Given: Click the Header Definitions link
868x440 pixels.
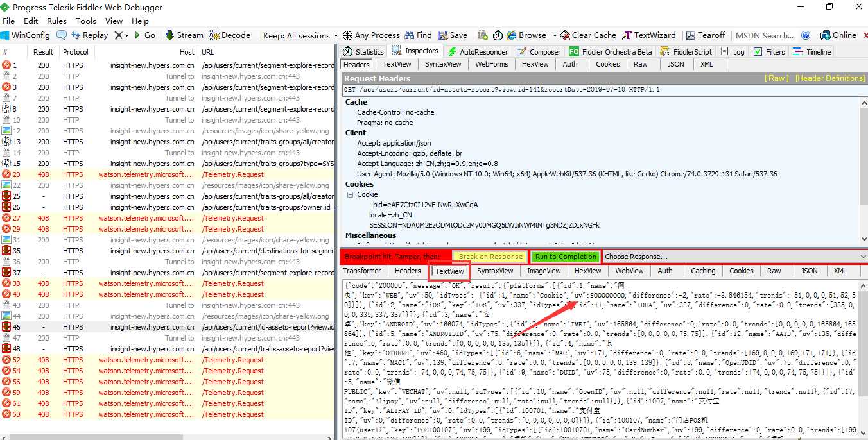Looking at the screenshot, I should (830, 78).
